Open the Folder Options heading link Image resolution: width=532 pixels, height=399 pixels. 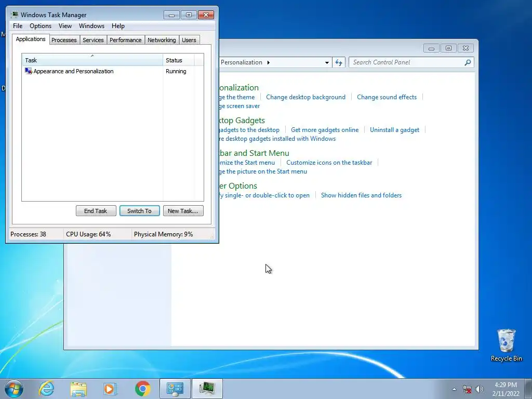238,186
